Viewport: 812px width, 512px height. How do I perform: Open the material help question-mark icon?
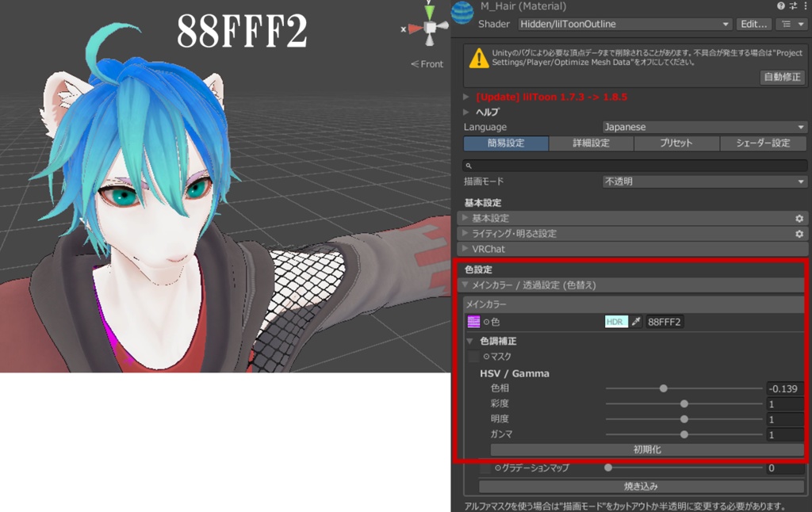point(780,6)
